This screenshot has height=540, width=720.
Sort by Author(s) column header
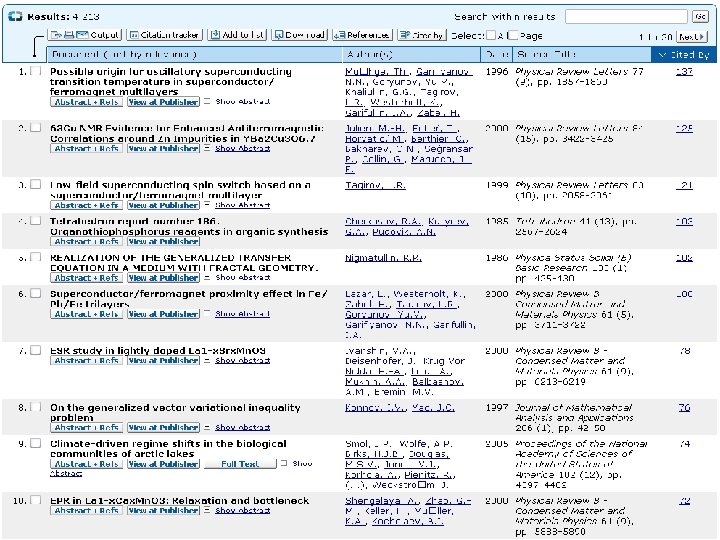(x=411, y=55)
